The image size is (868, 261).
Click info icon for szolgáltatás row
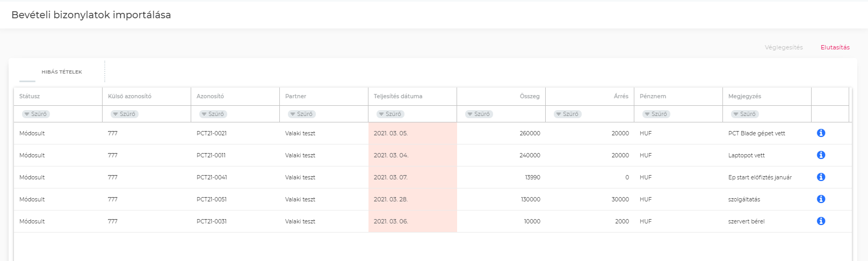click(821, 199)
